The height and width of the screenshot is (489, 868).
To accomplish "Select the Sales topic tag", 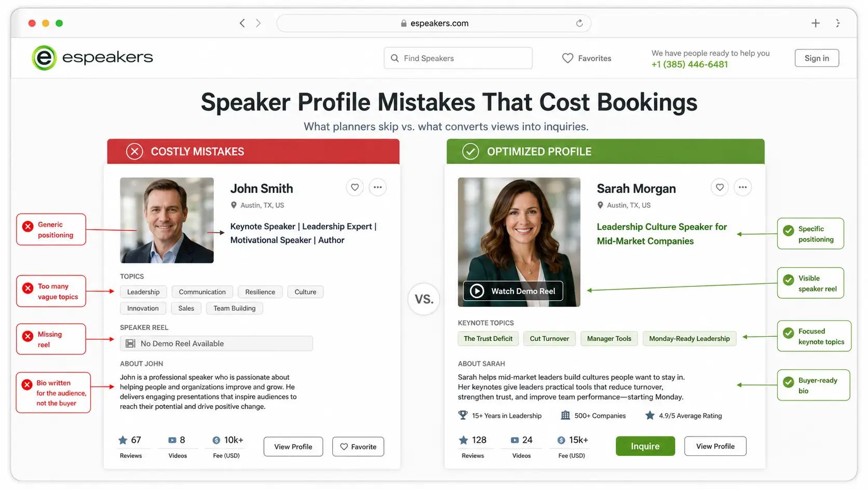I will (x=186, y=308).
